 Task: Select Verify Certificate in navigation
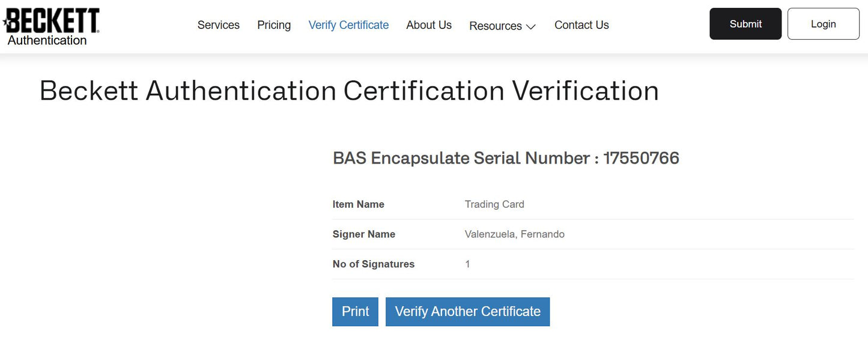[x=348, y=25]
